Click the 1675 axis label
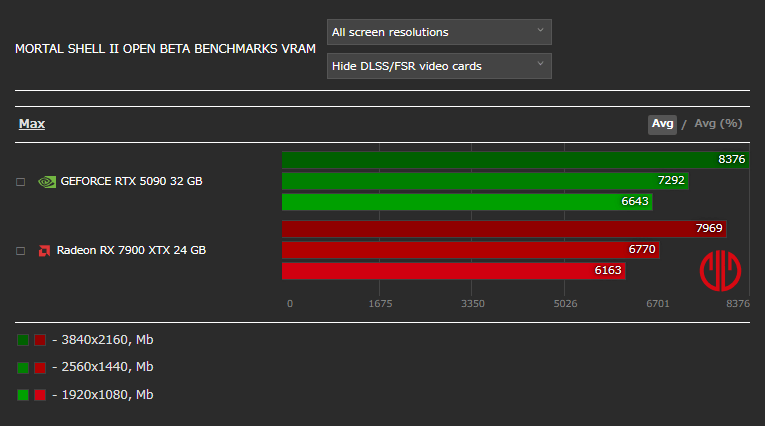This screenshot has height=426, width=765. 381,304
